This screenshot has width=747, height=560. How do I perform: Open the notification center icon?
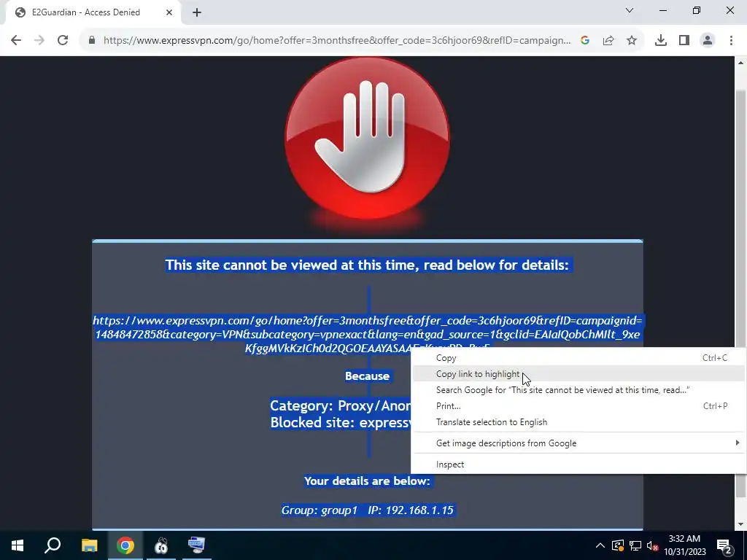point(724,545)
